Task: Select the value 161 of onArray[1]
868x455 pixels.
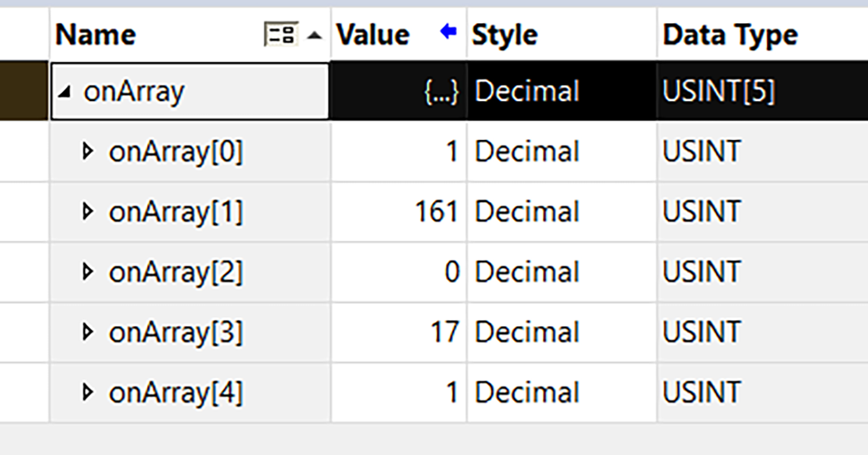Action: click(x=436, y=213)
